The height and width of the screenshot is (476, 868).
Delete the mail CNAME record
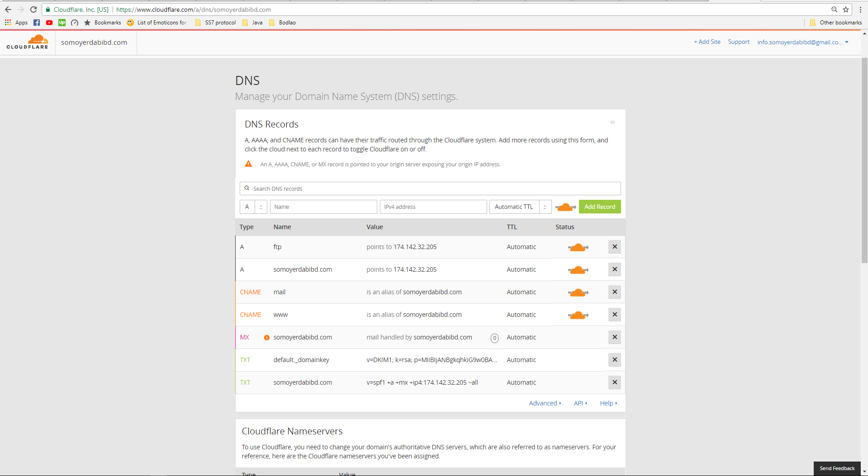pyautogui.click(x=615, y=292)
